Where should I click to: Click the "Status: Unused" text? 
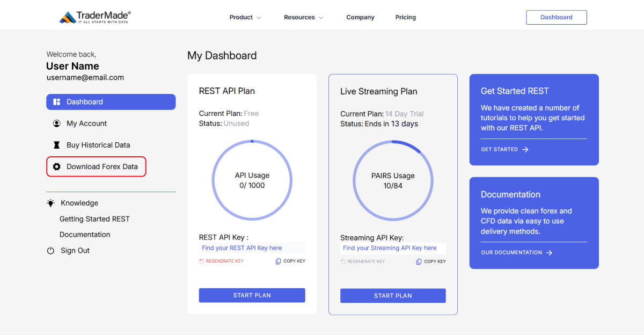(x=224, y=123)
